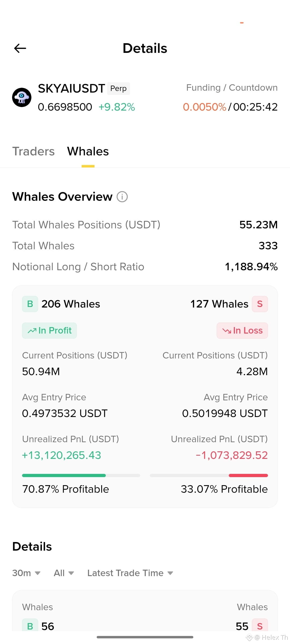This screenshot has height=644, width=290.
Task: Tap the funding rate 0.0050% value
Action: point(205,107)
